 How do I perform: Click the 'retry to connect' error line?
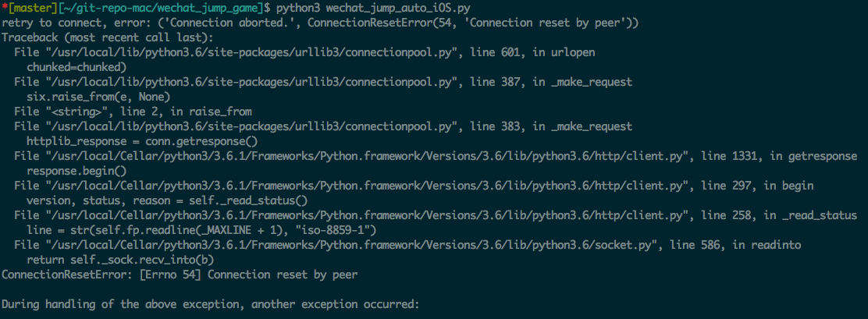[321, 23]
